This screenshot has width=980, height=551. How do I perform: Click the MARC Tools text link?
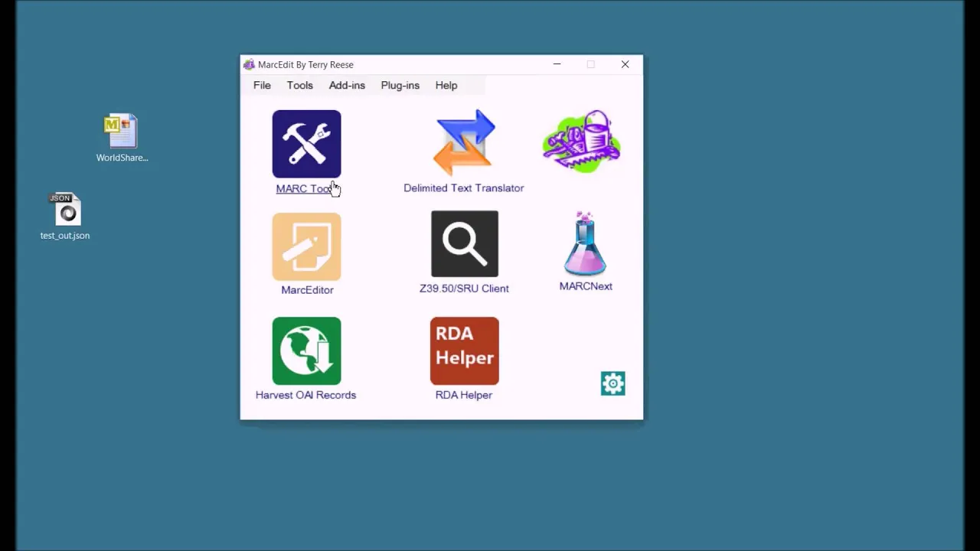[306, 188]
